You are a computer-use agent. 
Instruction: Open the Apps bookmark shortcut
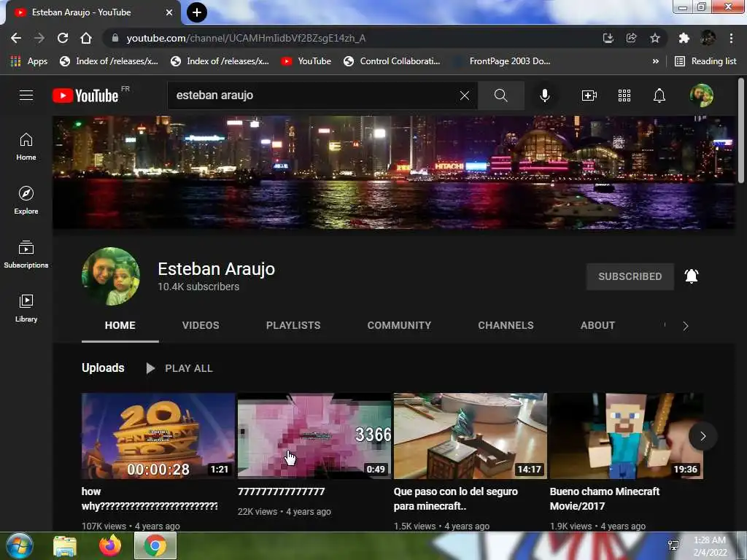[29, 61]
